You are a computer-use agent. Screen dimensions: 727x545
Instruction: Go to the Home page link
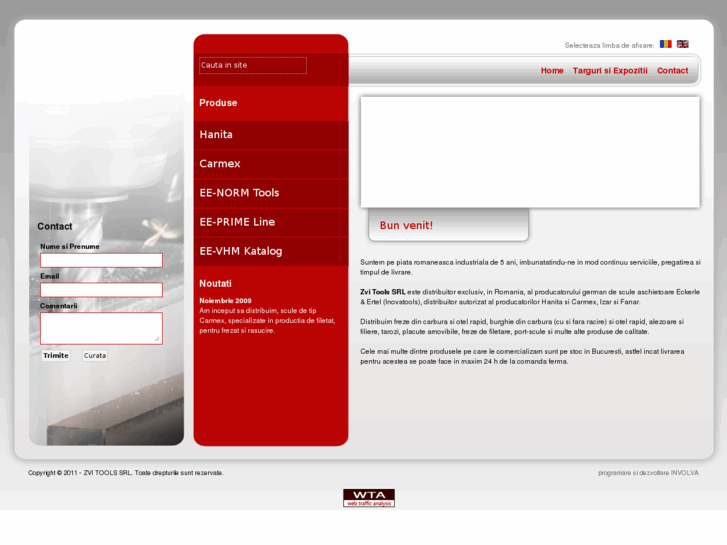[552, 71]
